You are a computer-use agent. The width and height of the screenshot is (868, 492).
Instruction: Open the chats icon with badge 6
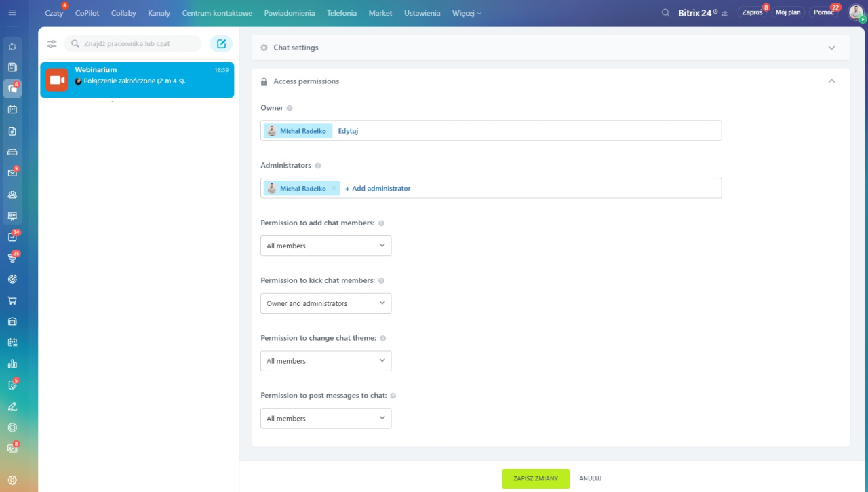pyautogui.click(x=12, y=88)
